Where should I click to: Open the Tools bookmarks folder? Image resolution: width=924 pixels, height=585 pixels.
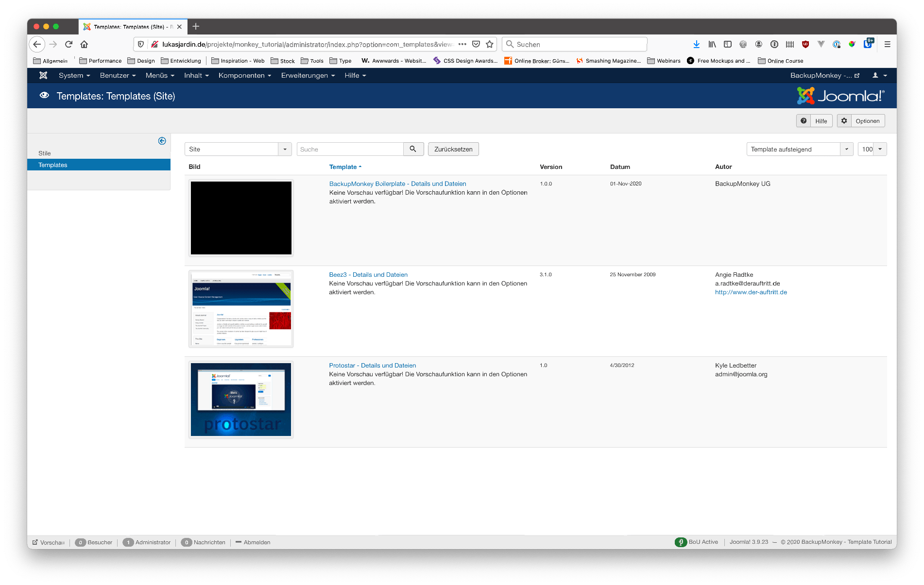point(312,61)
